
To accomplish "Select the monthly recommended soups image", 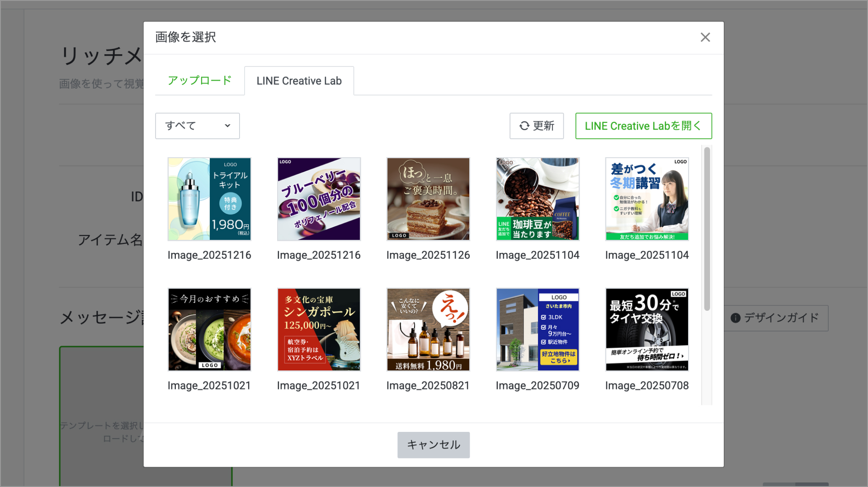I will coord(209,330).
